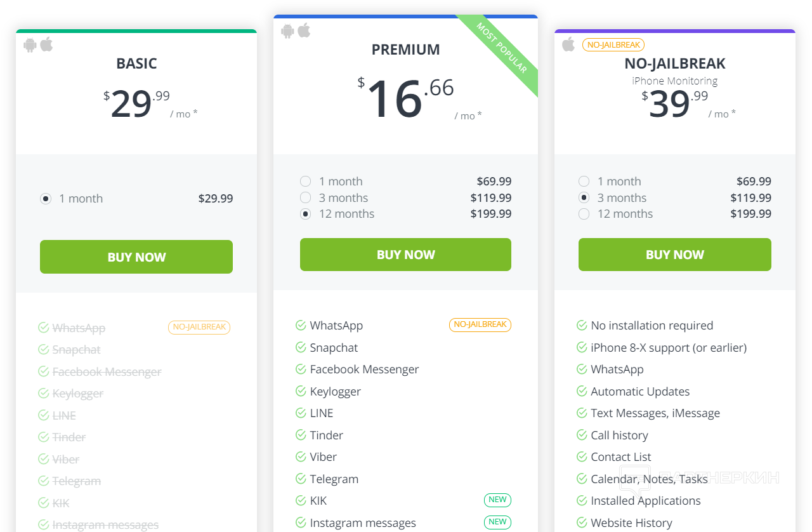The image size is (812, 532).
Task: Click the checkmark beside No installation required
Action: [582, 326]
